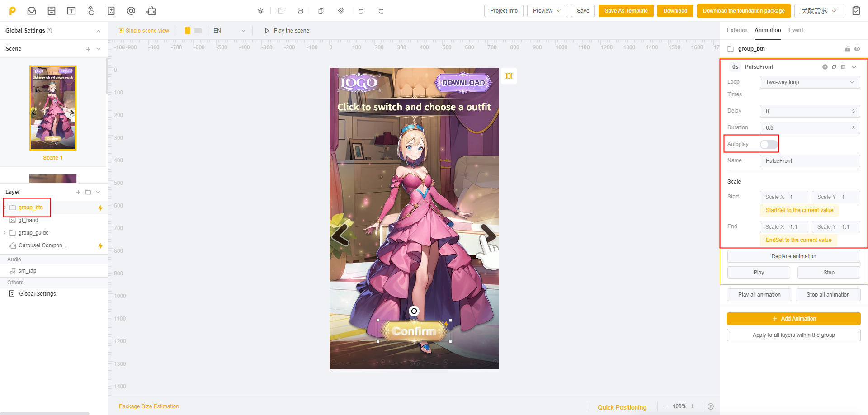This screenshot has height=415, width=868.
Task: Click the file-plus component icon in toolbar
Action: pyautogui.click(x=111, y=11)
